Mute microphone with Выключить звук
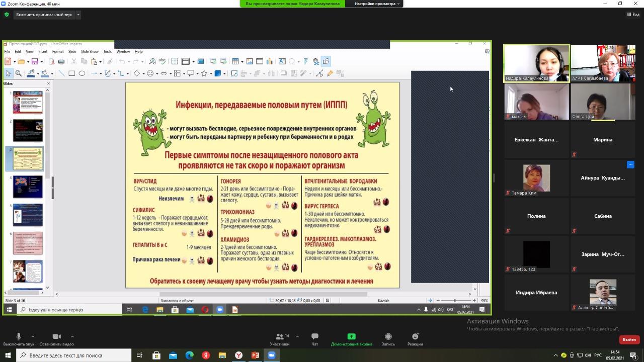644x362 pixels. [x=19, y=339]
